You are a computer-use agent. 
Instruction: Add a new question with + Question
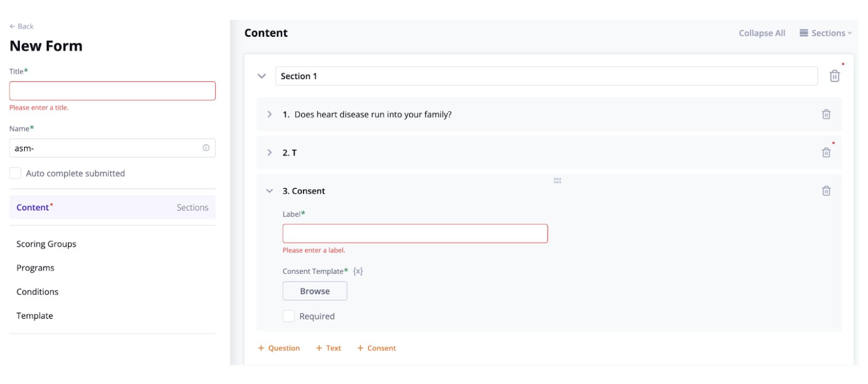pyautogui.click(x=279, y=348)
